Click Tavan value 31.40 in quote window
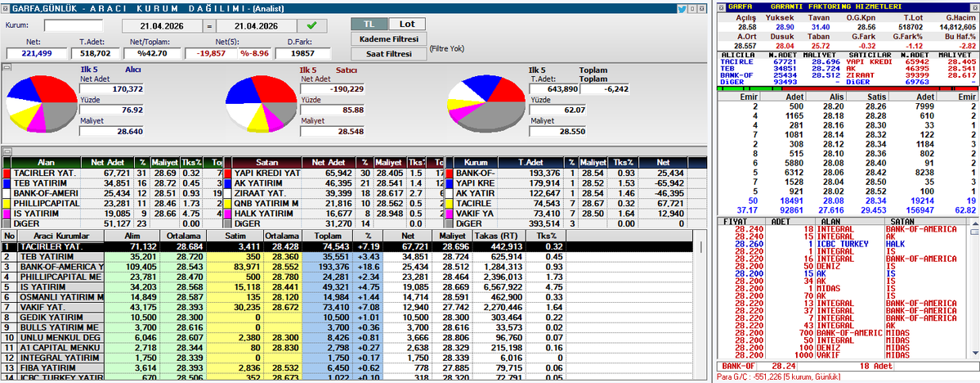 pos(820,28)
